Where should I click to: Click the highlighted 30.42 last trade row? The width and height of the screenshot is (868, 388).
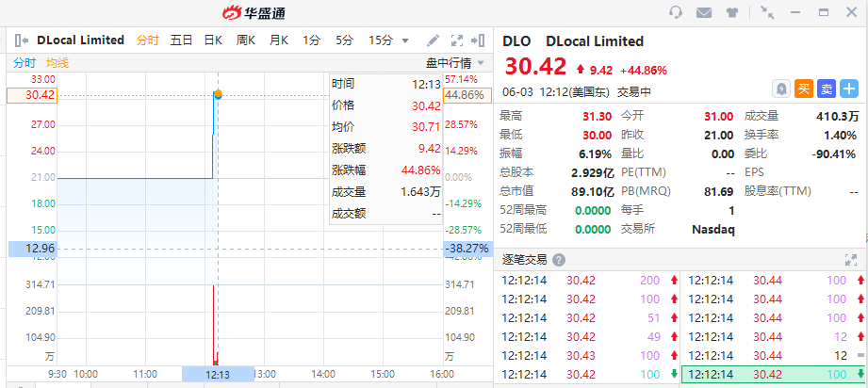774,375
